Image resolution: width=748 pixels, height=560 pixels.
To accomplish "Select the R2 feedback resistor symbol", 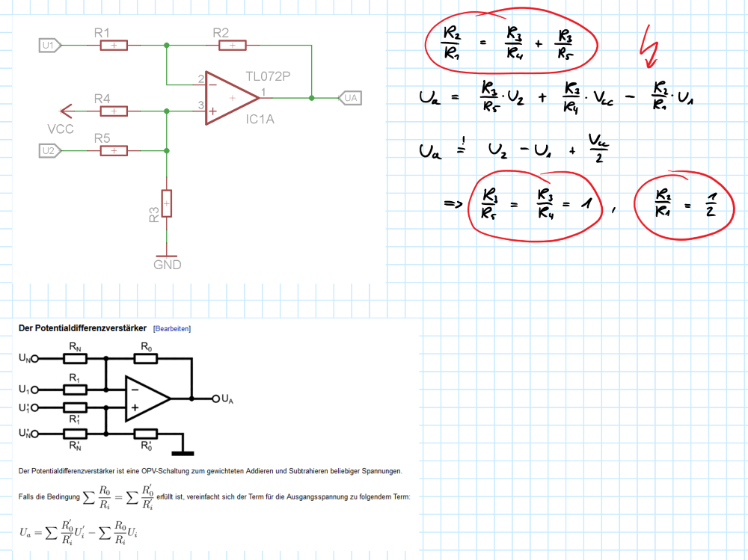I will pyautogui.click(x=233, y=46).
